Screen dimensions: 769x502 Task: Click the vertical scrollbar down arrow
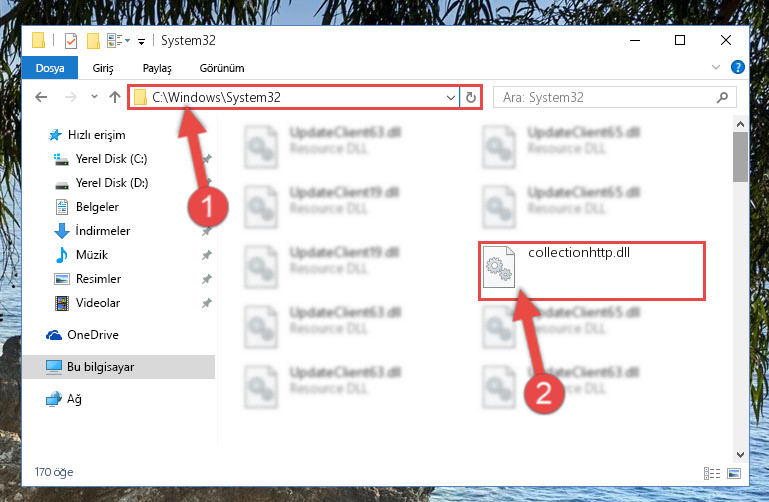[x=740, y=455]
